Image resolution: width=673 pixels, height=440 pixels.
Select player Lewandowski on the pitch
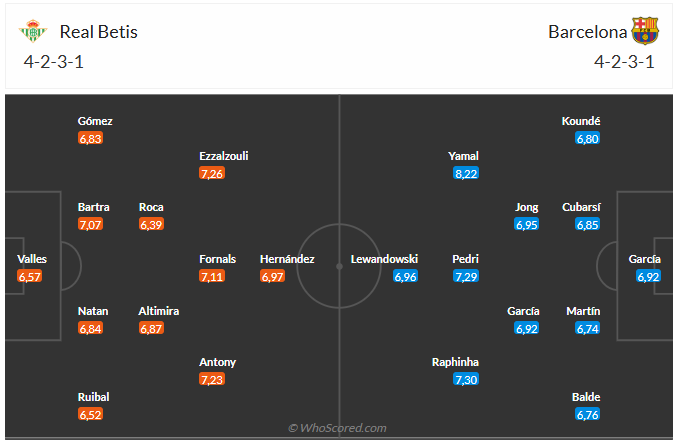pos(384,259)
